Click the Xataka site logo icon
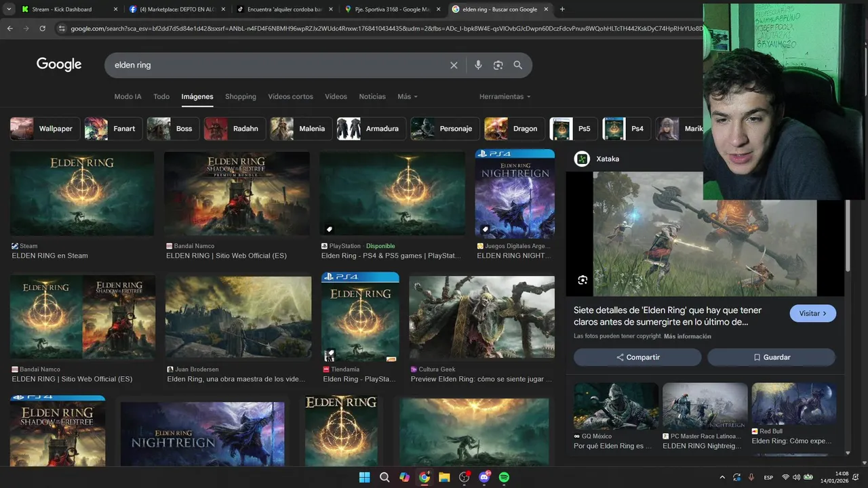 (x=582, y=159)
